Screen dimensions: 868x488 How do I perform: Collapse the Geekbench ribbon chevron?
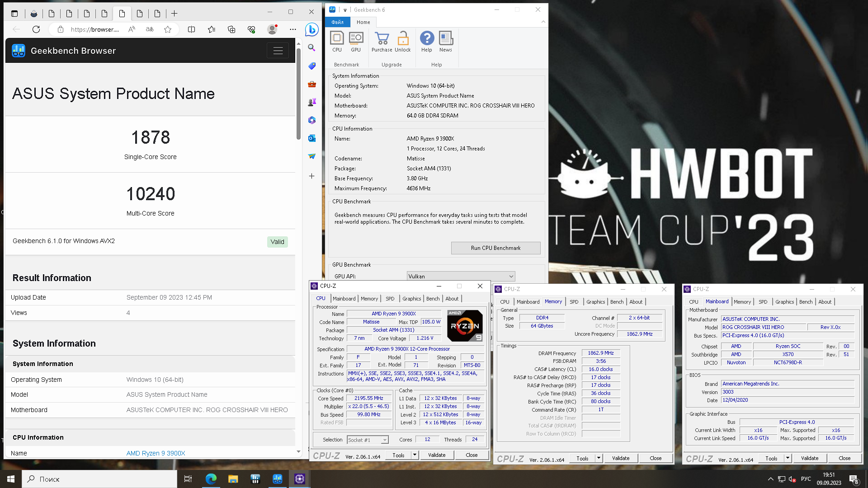tap(543, 22)
